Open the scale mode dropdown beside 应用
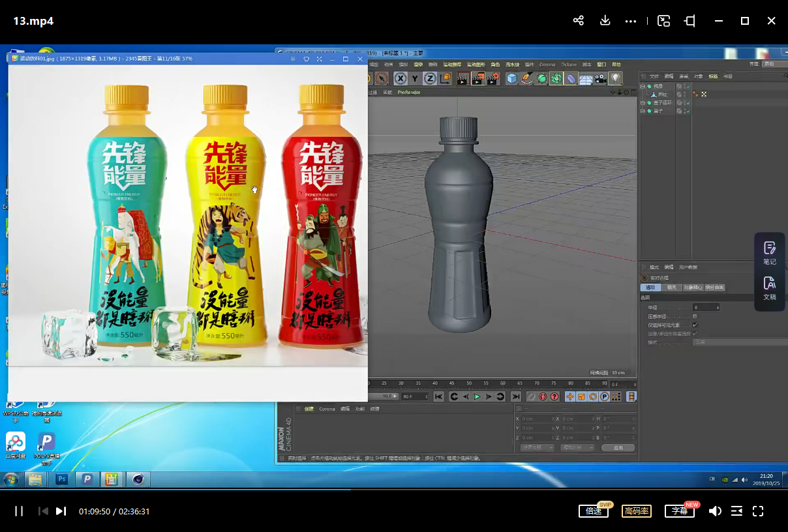The width and height of the screenshot is (788, 532). pos(578,448)
